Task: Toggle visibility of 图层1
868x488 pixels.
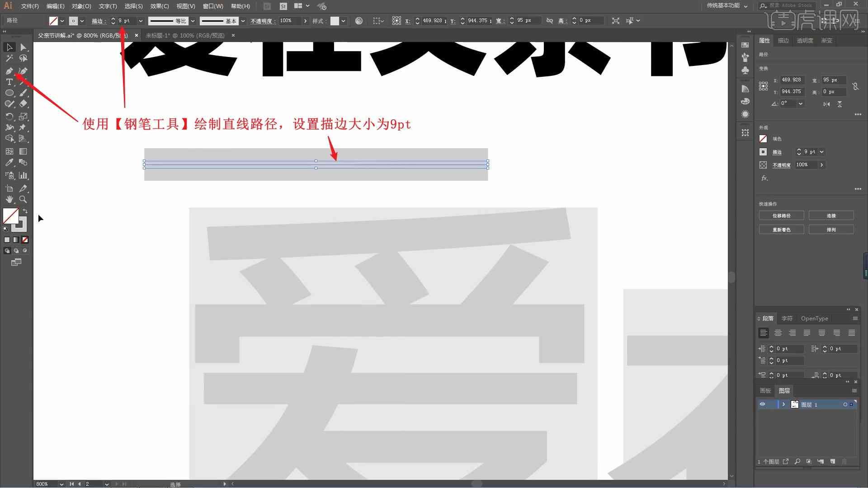Action: click(x=762, y=404)
